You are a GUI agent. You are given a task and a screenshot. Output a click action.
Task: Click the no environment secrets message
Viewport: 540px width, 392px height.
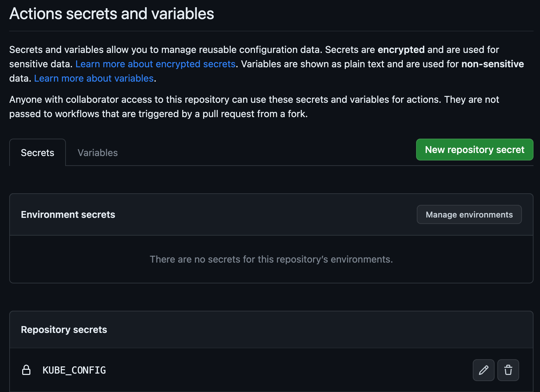click(x=271, y=259)
